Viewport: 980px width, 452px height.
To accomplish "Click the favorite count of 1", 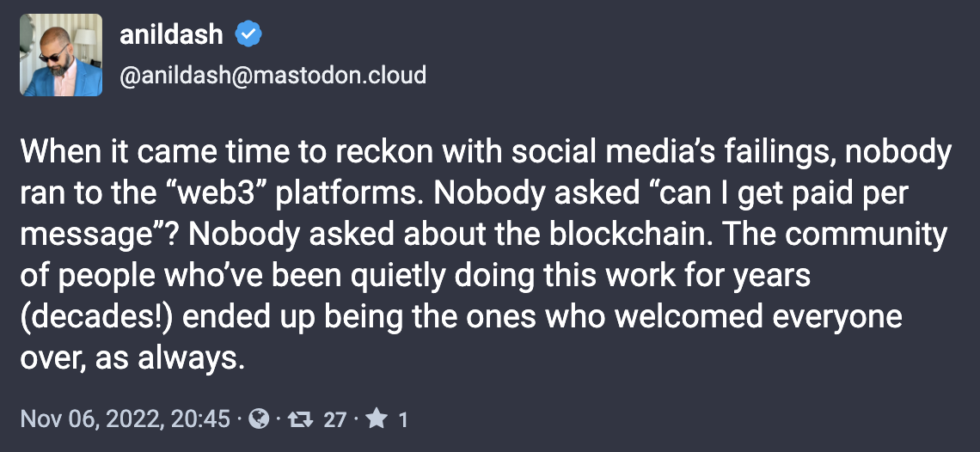I will pyautogui.click(x=402, y=419).
